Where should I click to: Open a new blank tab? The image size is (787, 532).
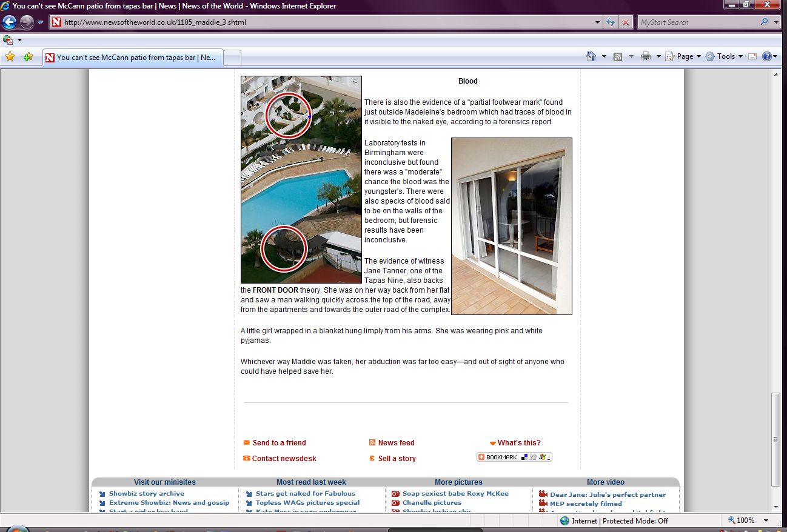[232, 58]
